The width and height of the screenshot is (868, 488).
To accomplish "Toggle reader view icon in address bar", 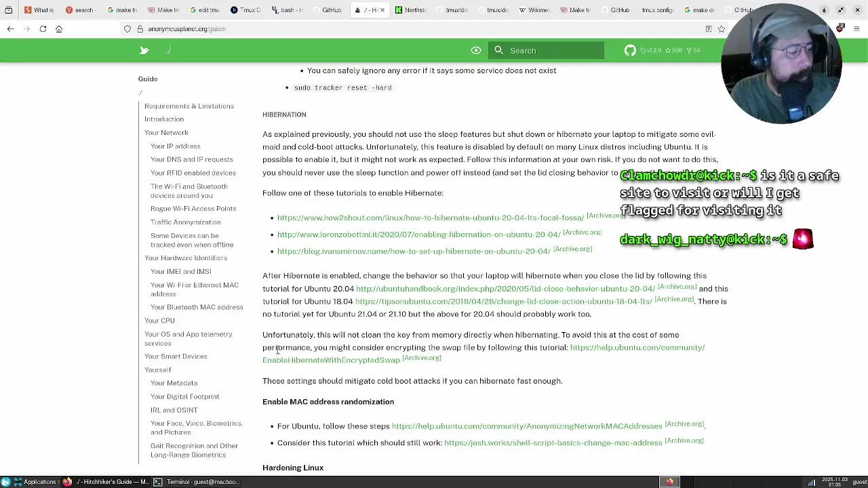I will click(709, 29).
